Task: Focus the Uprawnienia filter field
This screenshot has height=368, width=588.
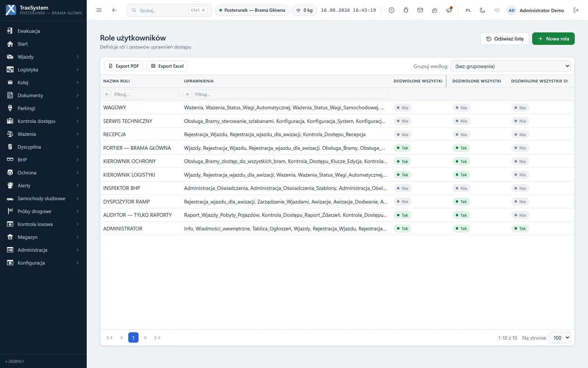Action: click(290, 94)
